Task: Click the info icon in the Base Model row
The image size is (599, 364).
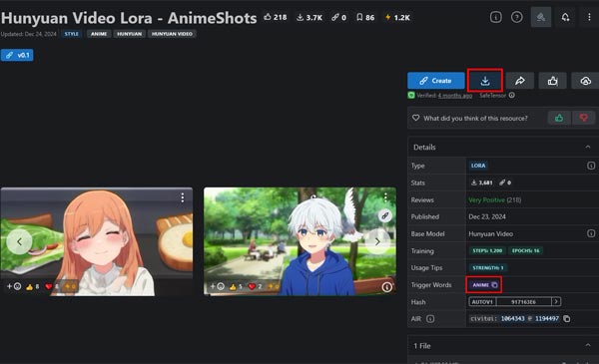Action: (591, 233)
